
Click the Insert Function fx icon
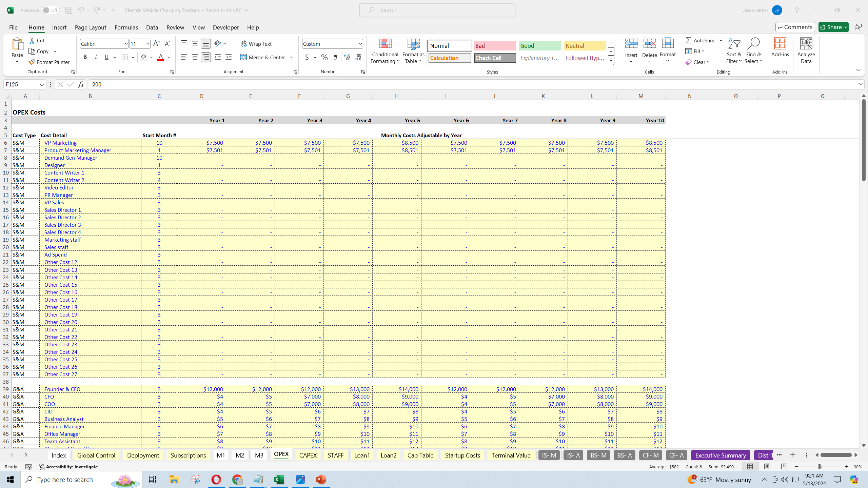click(81, 84)
